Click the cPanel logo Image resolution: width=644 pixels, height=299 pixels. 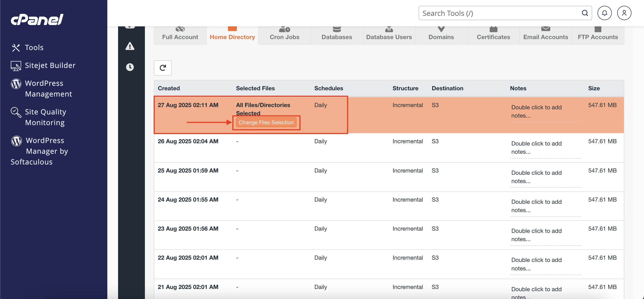click(x=37, y=19)
